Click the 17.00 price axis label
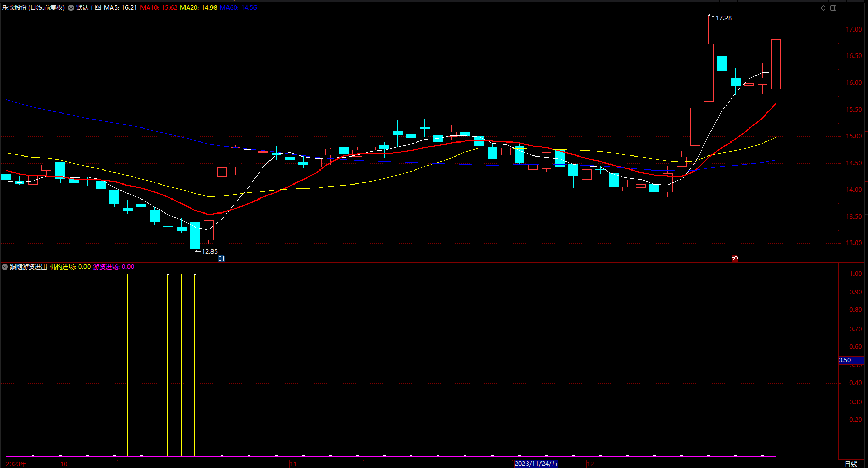Image resolution: width=868 pixels, height=468 pixels. 854,30
